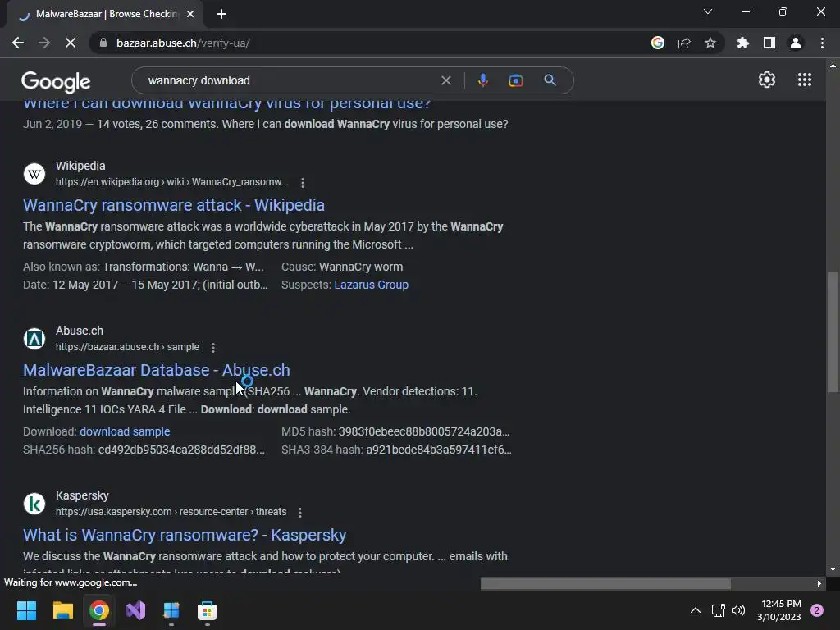Screen dimensions: 840x630
Task: Bookmark this page with the star
Action: coord(710,43)
